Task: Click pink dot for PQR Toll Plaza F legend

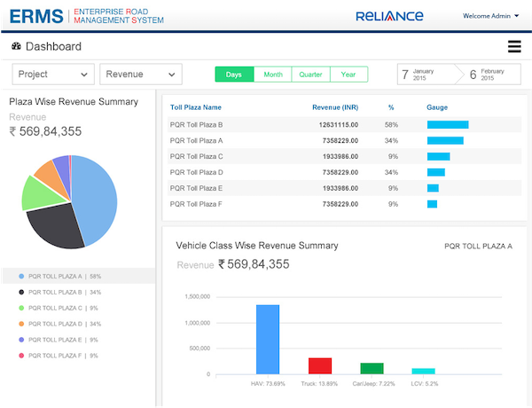Action: [x=20, y=356]
